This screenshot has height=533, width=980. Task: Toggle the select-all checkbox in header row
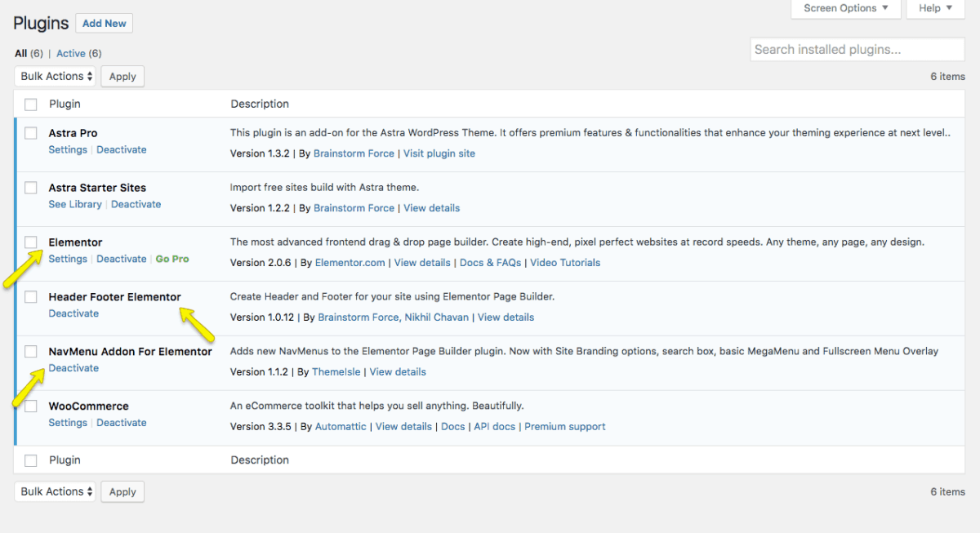pos(31,104)
